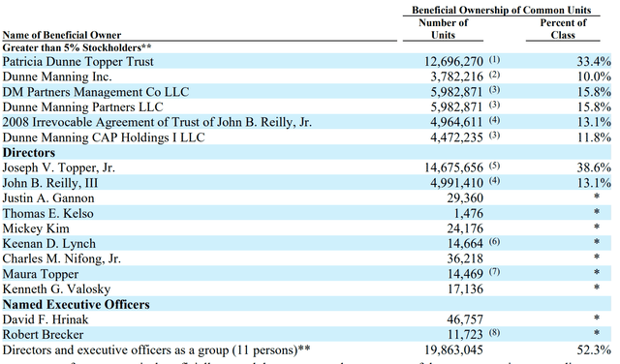Image resolution: width=620 pixels, height=364 pixels.
Task: Click the value 17,136
Action: pos(465,288)
